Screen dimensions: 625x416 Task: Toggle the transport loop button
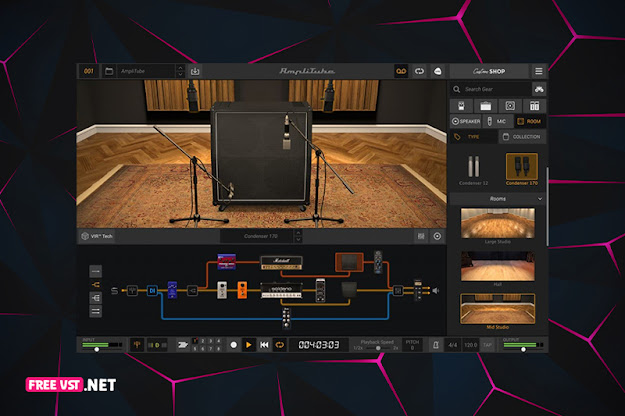click(280, 345)
